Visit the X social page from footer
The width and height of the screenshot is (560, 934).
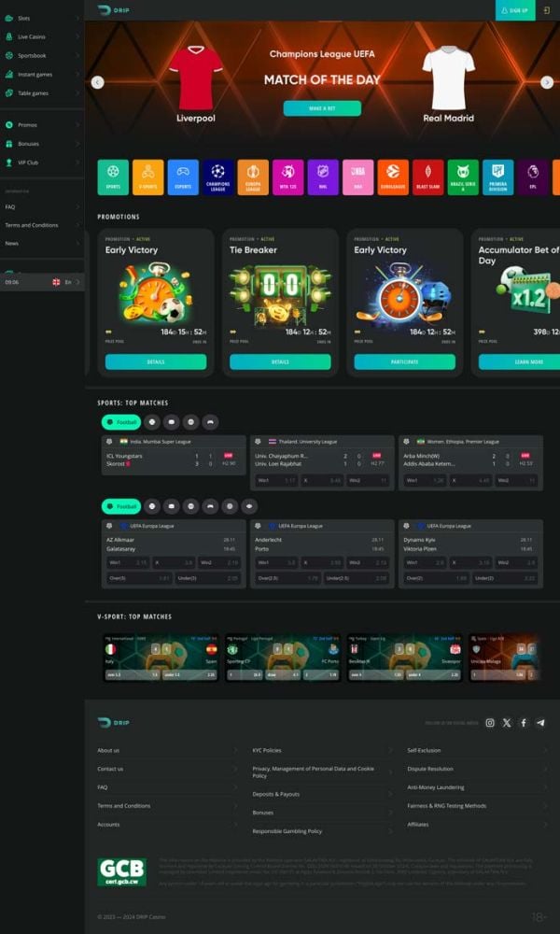pos(507,723)
